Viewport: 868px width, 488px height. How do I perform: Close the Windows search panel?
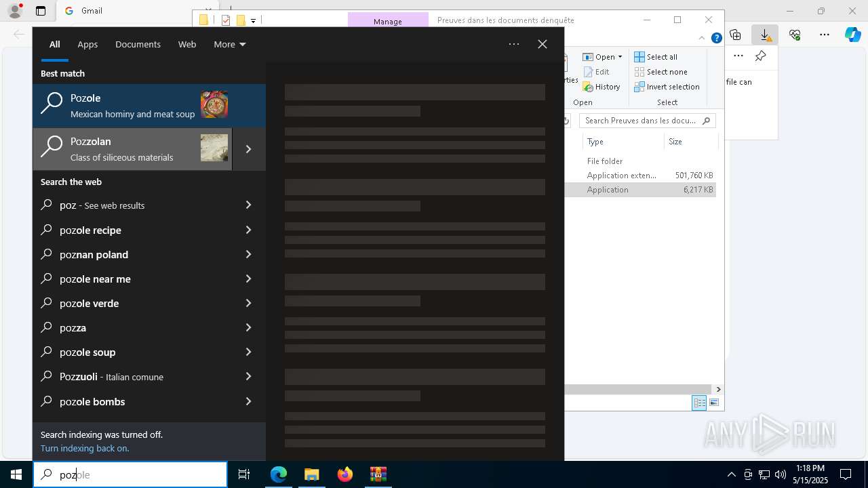[542, 44]
